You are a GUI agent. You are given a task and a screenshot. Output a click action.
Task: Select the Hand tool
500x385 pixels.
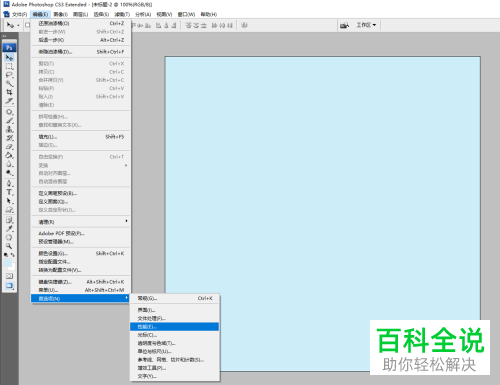[9, 238]
